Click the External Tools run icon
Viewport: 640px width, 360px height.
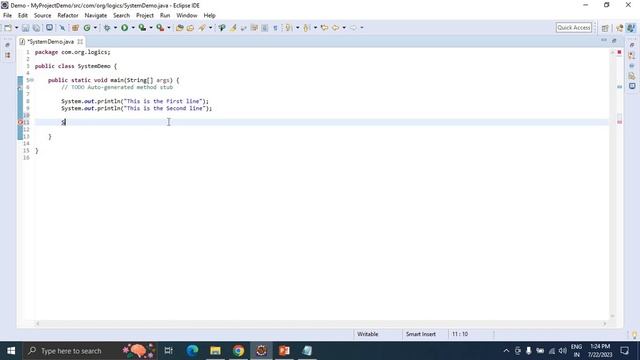(160, 28)
